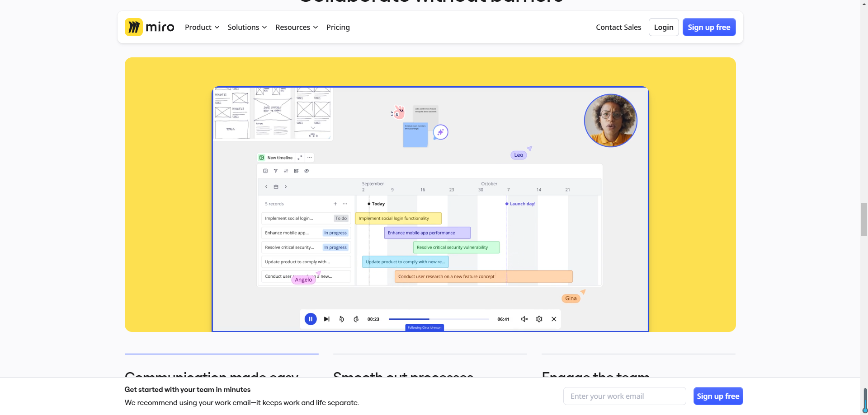The width and height of the screenshot is (868, 415).
Task: Select Implement social login record row
Action: click(x=306, y=218)
